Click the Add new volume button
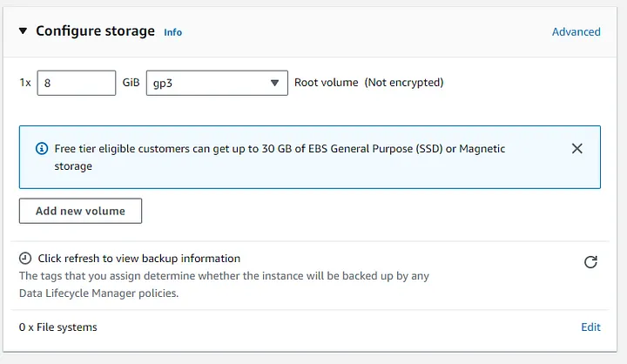Viewport: 627px width, 364px height. point(80,211)
